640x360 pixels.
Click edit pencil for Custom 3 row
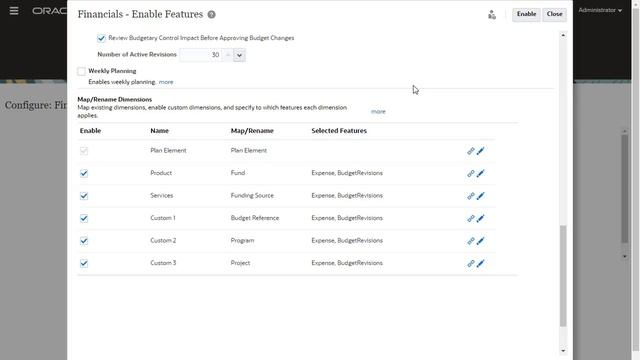pos(480,263)
